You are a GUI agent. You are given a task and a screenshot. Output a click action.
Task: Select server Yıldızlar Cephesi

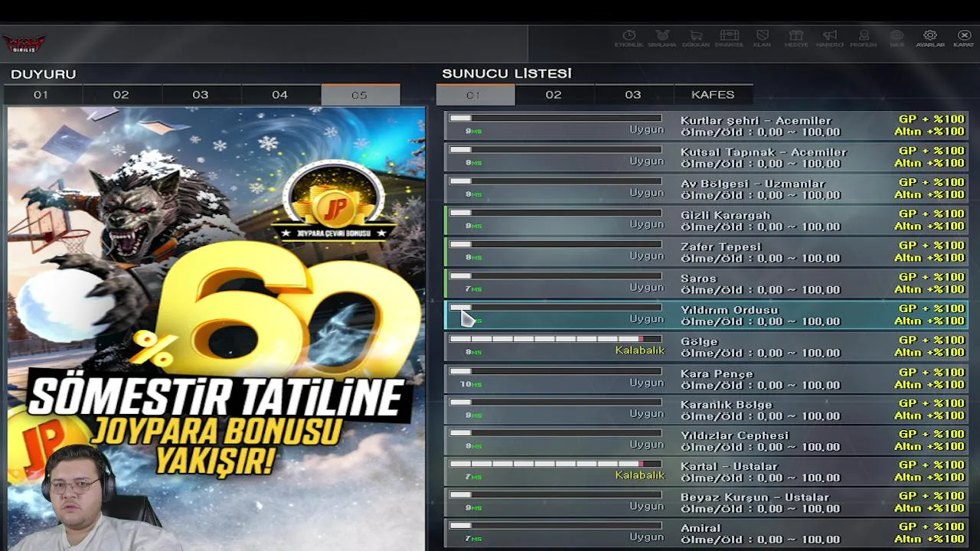[x=706, y=441]
